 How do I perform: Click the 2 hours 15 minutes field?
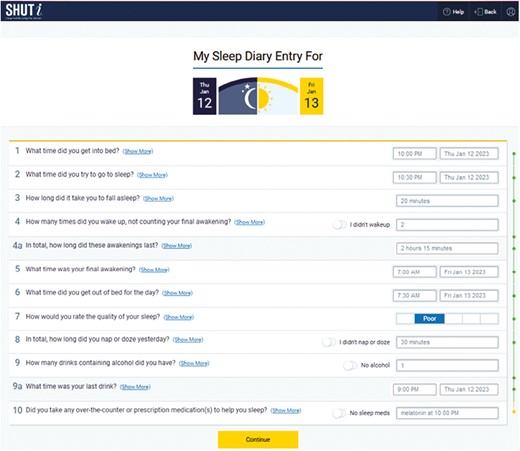click(447, 248)
